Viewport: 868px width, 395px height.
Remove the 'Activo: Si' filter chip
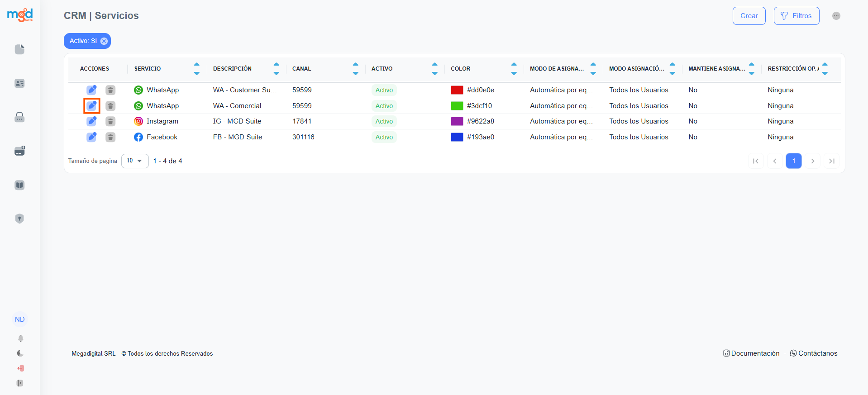tap(104, 41)
